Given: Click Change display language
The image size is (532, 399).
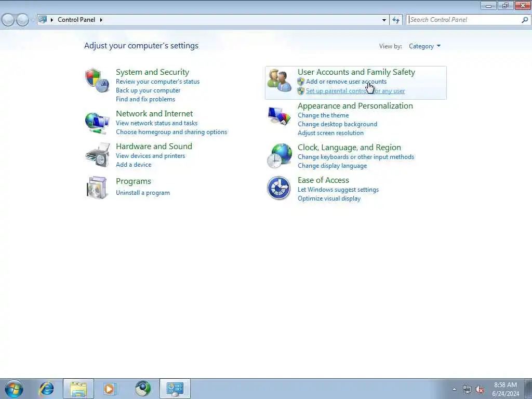Looking at the screenshot, I should [x=332, y=166].
